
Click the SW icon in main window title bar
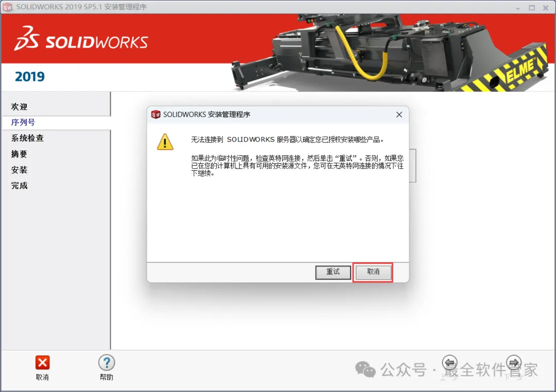point(7,7)
